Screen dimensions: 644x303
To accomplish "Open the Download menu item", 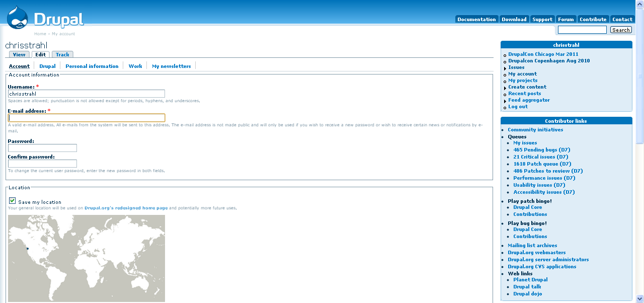I will (514, 19).
